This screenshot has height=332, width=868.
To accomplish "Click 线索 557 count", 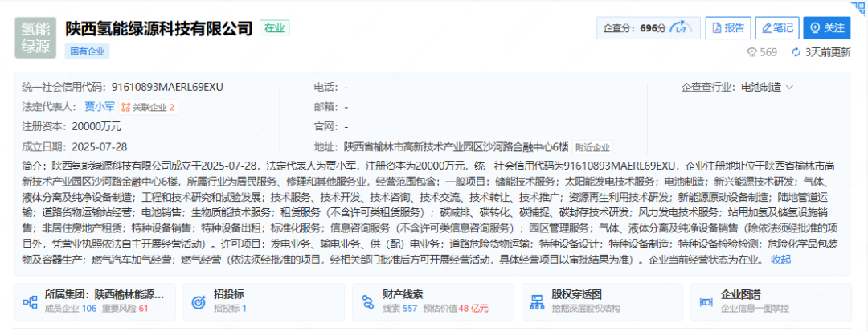I will click(x=399, y=308).
